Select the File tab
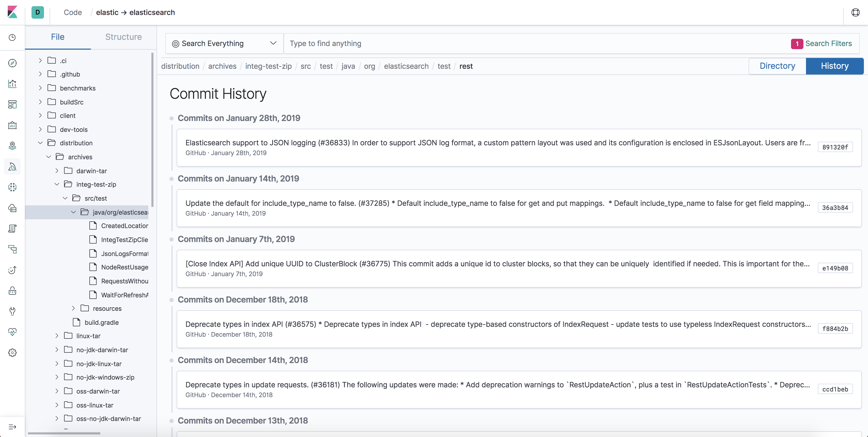 pyautogui.click(x=58, y=37)
